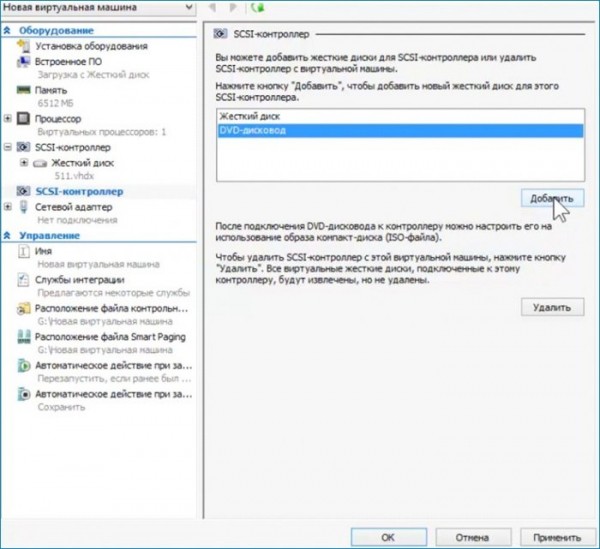Select Сетевой адаптер in the tree
Image resolution: width=600 pixels, height=549 pixels.
pos(74,207)
